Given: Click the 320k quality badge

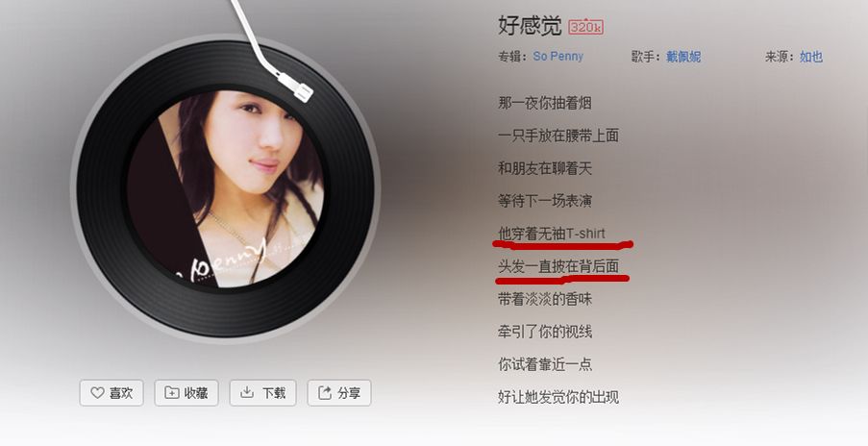Looking at the screenshot, I should point(585,27).
